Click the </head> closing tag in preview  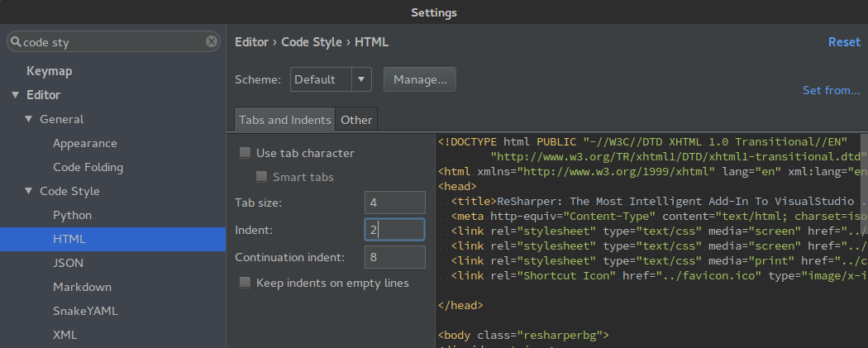tap(460, 305)
